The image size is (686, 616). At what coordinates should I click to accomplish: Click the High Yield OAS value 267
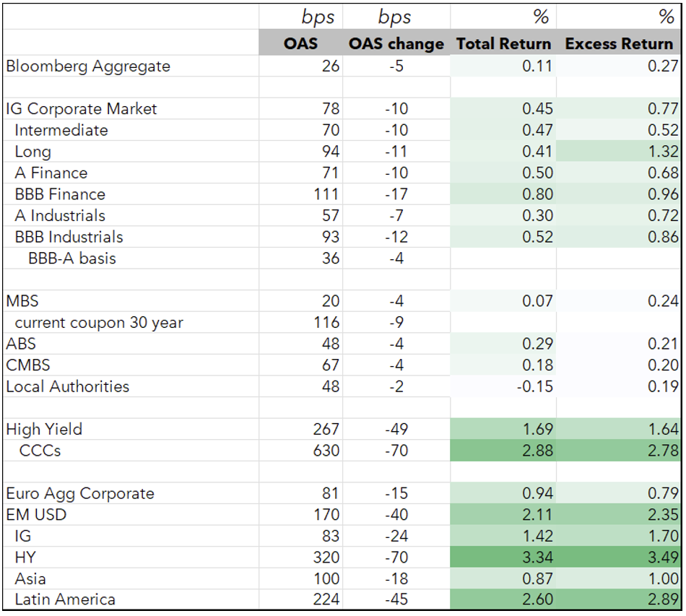point(326,429)
